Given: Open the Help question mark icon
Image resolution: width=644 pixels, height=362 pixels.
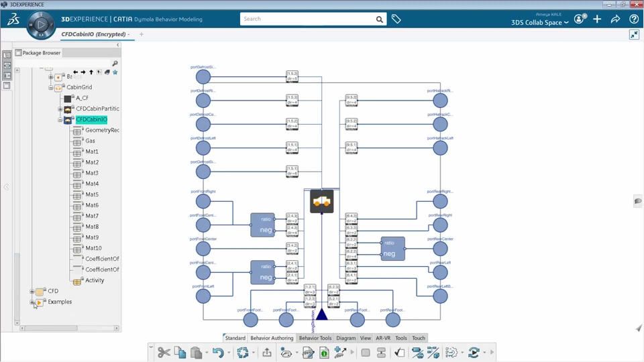Looking at the screenshot, I should pos(634,19).
